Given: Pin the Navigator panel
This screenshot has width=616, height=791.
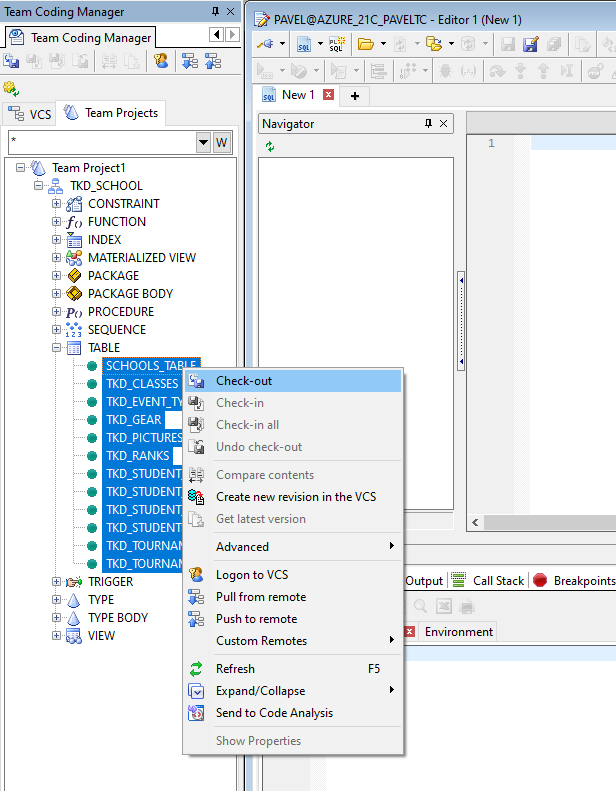Looking at the screenshot, I should (x=428, y=123).
